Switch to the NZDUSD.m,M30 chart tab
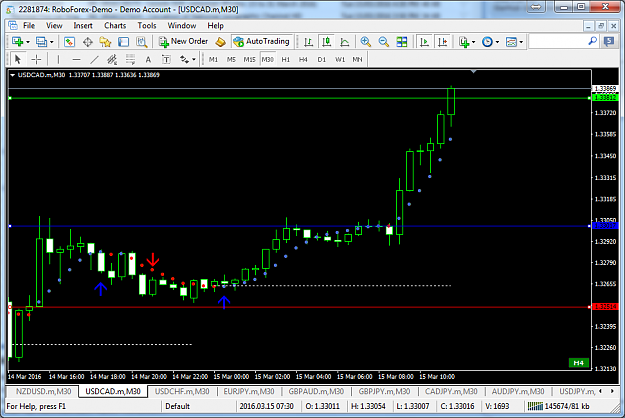 [43, 391]
